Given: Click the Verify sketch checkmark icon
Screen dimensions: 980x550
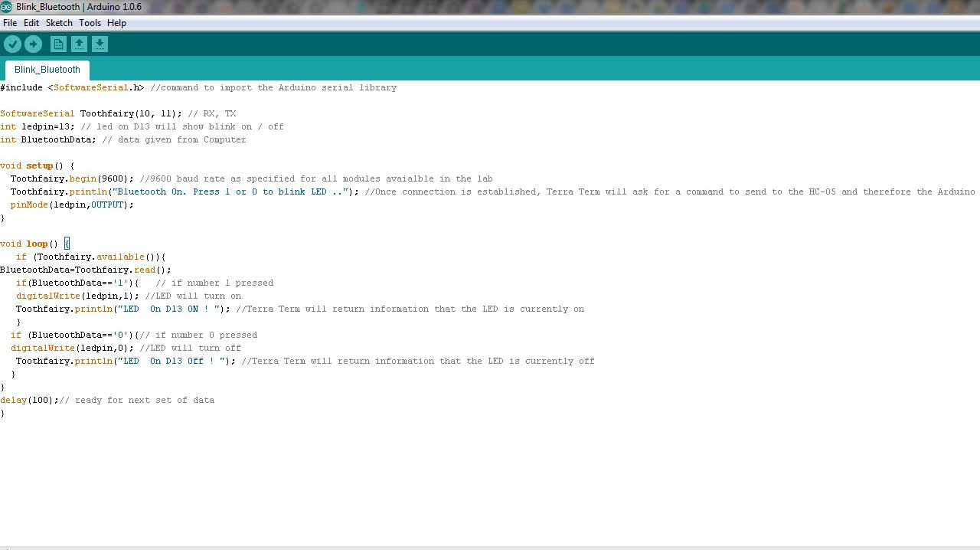Looking at the screenshot, I should click(12, 44).
